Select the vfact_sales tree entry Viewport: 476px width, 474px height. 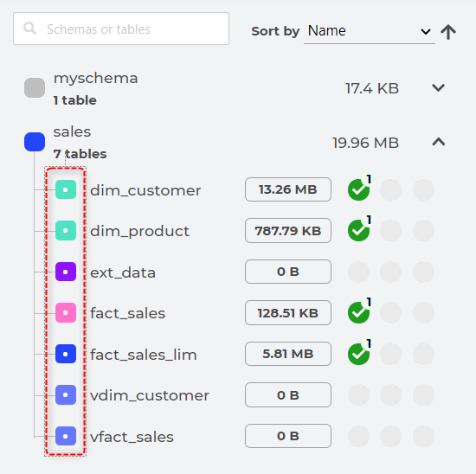click(x=132, y=437)
